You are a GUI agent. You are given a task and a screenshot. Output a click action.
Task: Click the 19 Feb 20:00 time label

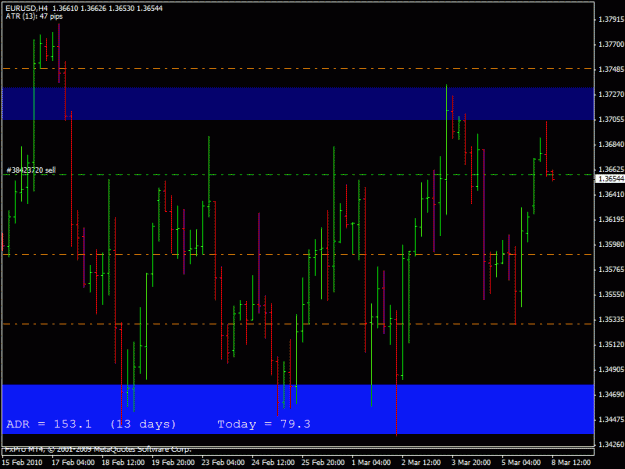[173, 462]
